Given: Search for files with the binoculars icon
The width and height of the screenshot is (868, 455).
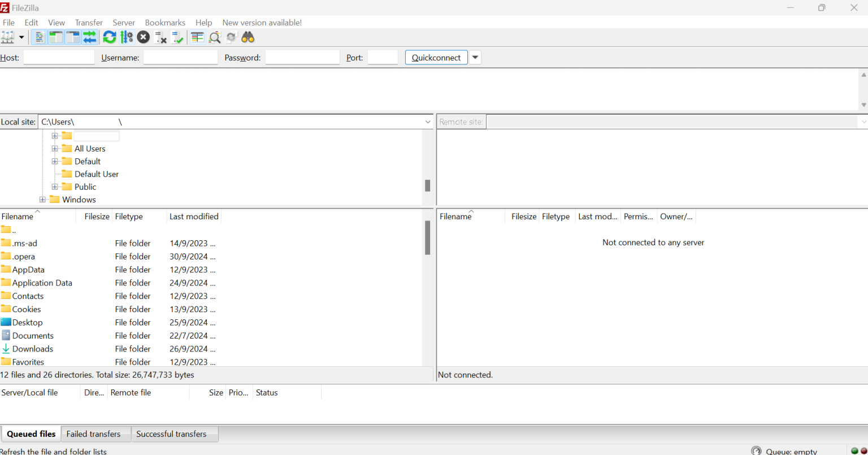Looking at the screenshot, I should 248,37.
